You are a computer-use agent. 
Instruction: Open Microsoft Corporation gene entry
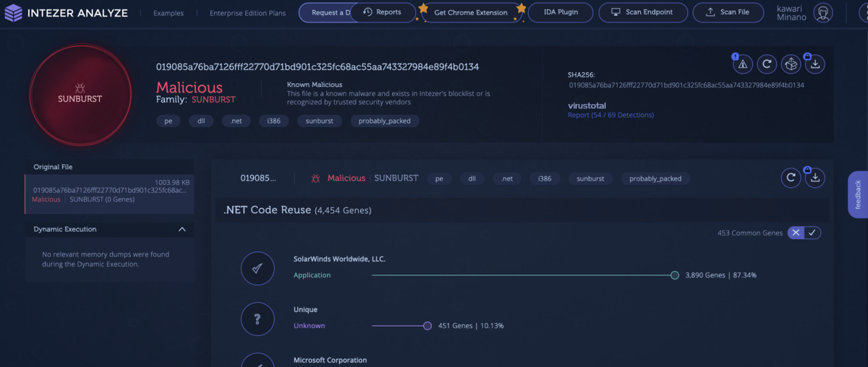click(x=330, y=360)
